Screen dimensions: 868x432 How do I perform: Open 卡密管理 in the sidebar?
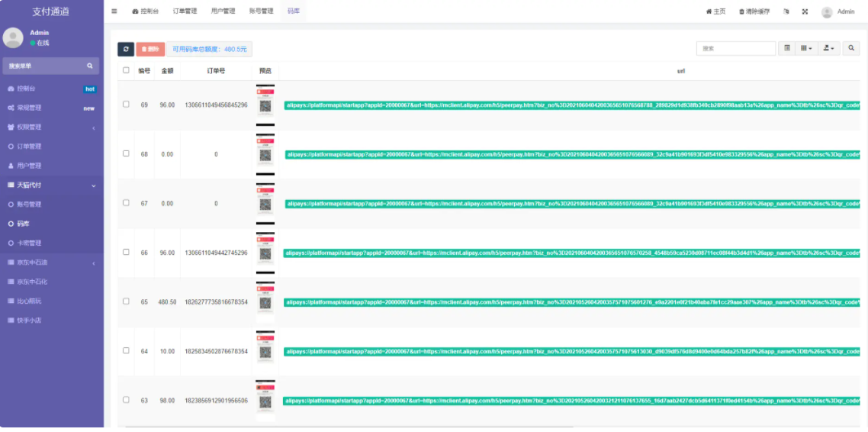click(x=29, y=243)
